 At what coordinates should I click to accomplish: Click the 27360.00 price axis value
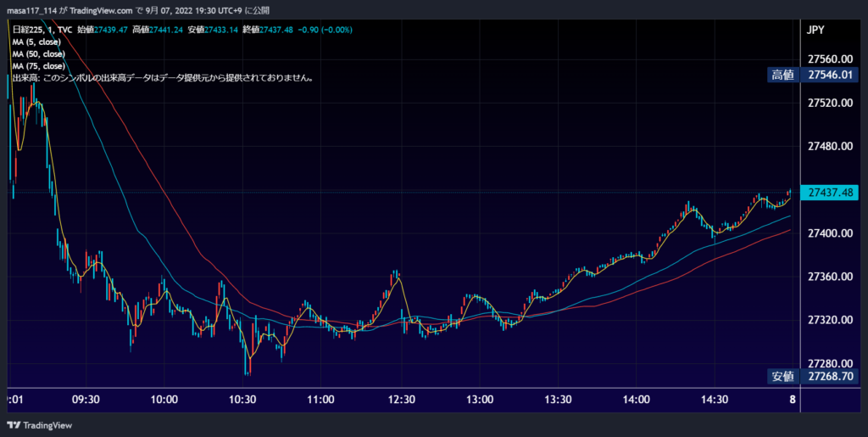tap(830, 277)
